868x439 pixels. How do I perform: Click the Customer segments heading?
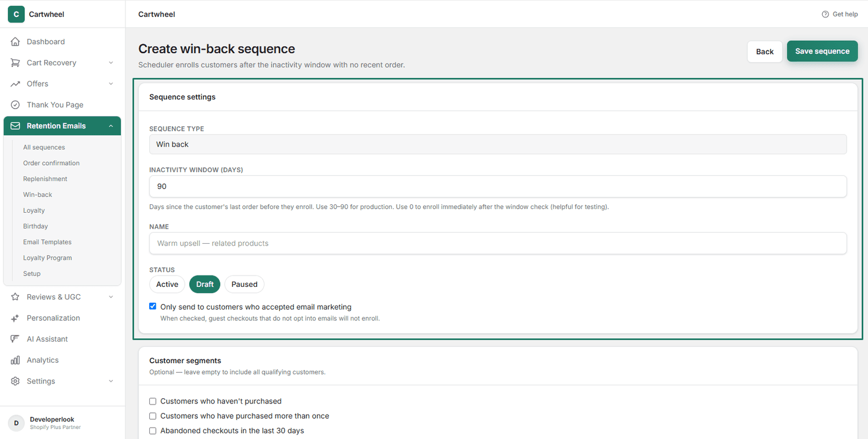[185, 360]
